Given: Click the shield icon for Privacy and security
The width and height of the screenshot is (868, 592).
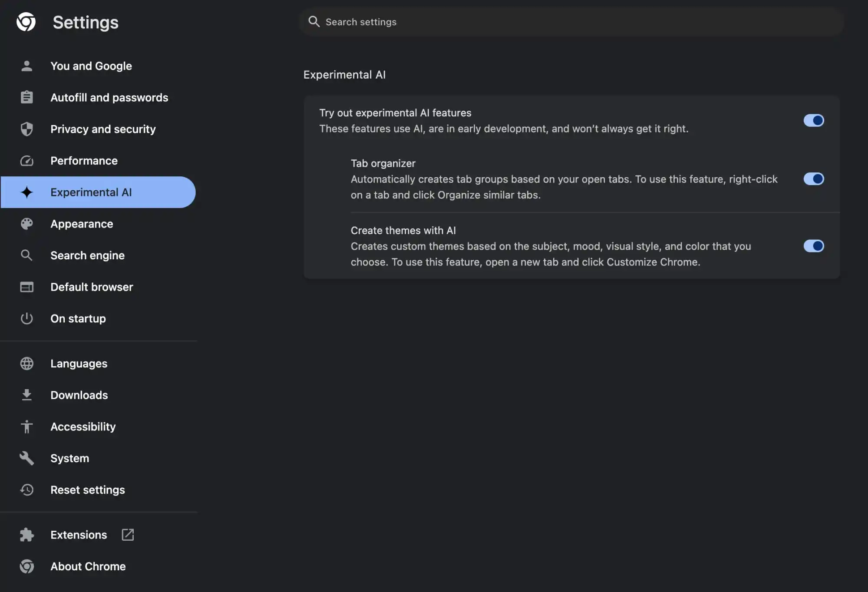Looking at the screenshot, I should (x=26, y=129).
